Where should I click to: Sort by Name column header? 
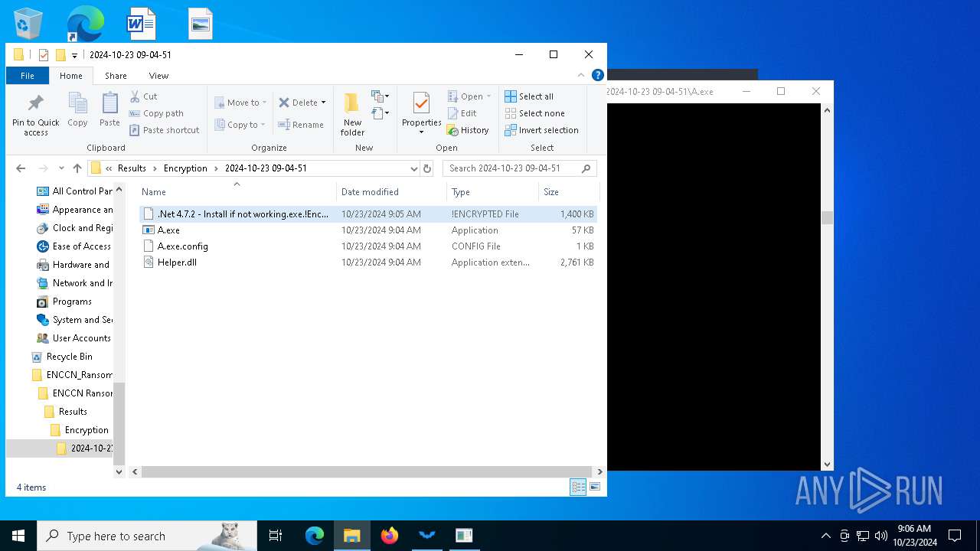click(237, 191)
